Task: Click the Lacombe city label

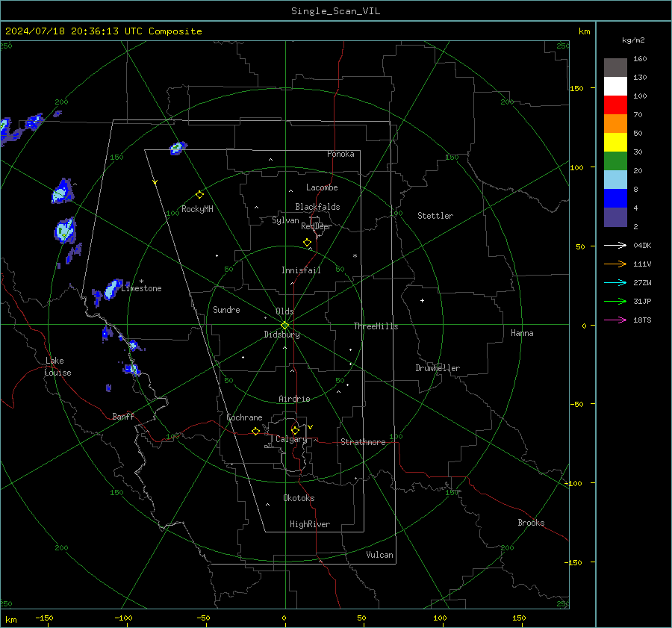Action: pos(322,187)
